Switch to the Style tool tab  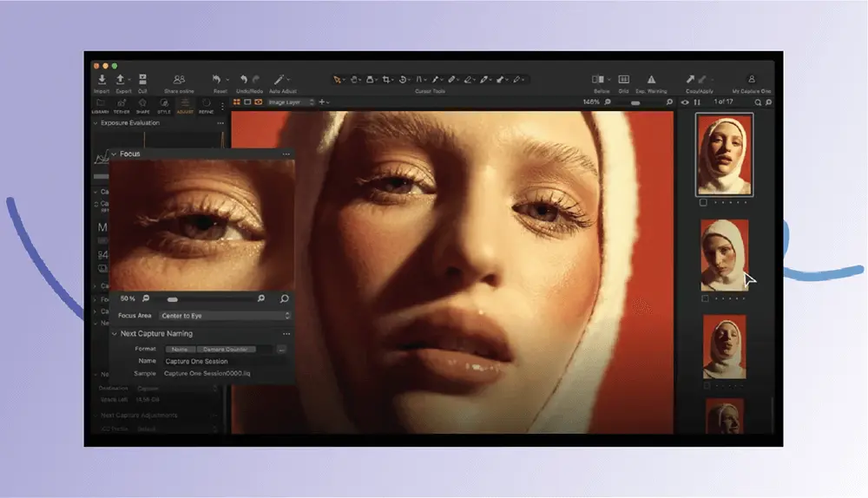click(164, 106)
